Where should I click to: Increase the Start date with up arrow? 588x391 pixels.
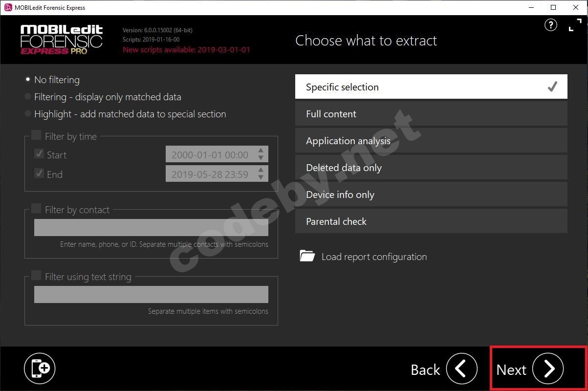pos(261,151)
